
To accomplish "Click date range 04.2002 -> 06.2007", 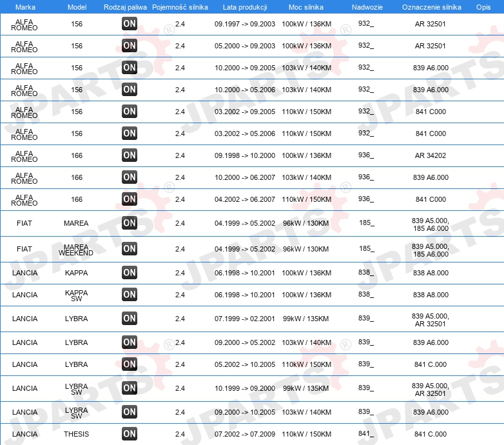I will [245, 199].
